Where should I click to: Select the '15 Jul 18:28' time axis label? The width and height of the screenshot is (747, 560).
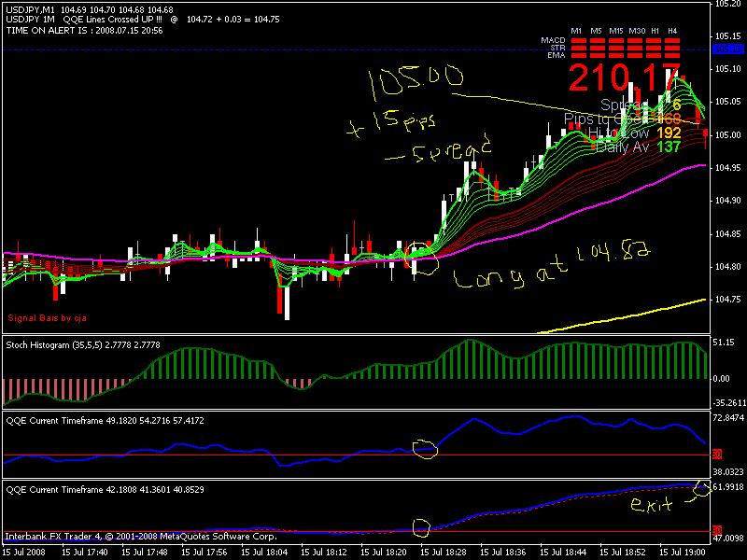click(443, 553)
